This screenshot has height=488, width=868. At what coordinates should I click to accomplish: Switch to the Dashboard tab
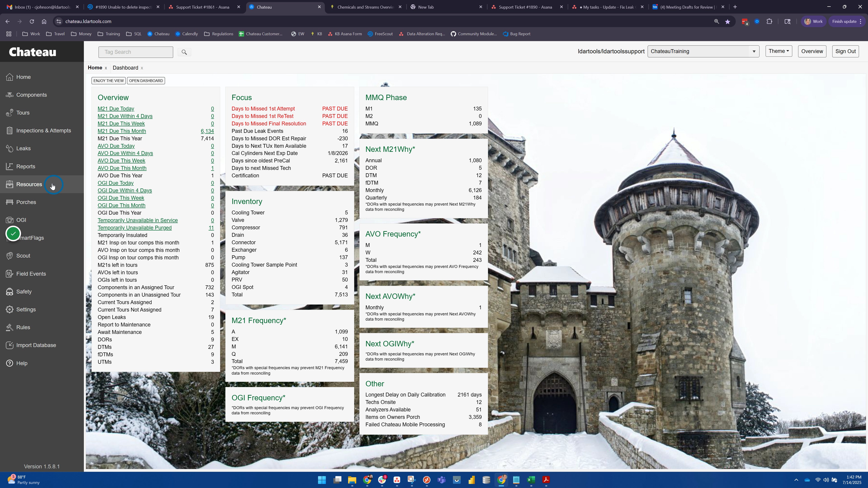(125, 68)
